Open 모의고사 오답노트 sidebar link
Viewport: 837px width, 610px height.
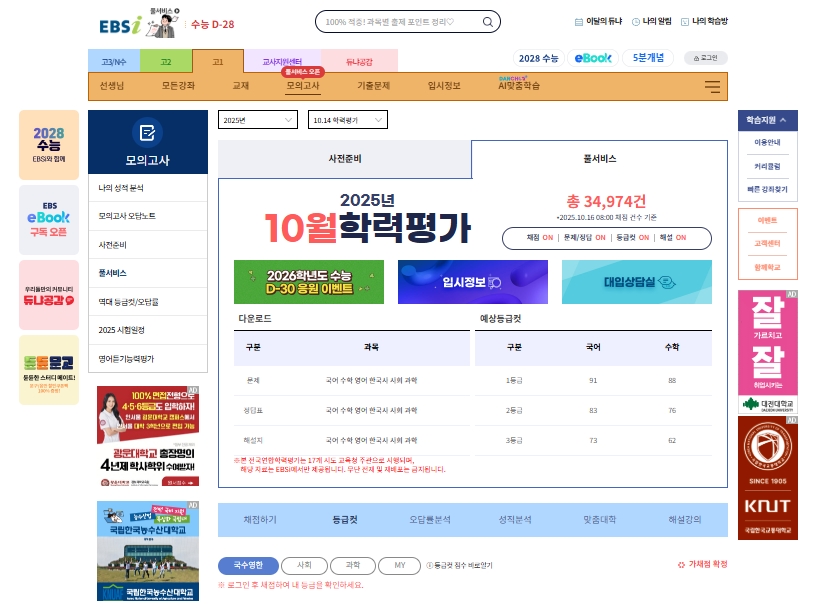point(148,216)
